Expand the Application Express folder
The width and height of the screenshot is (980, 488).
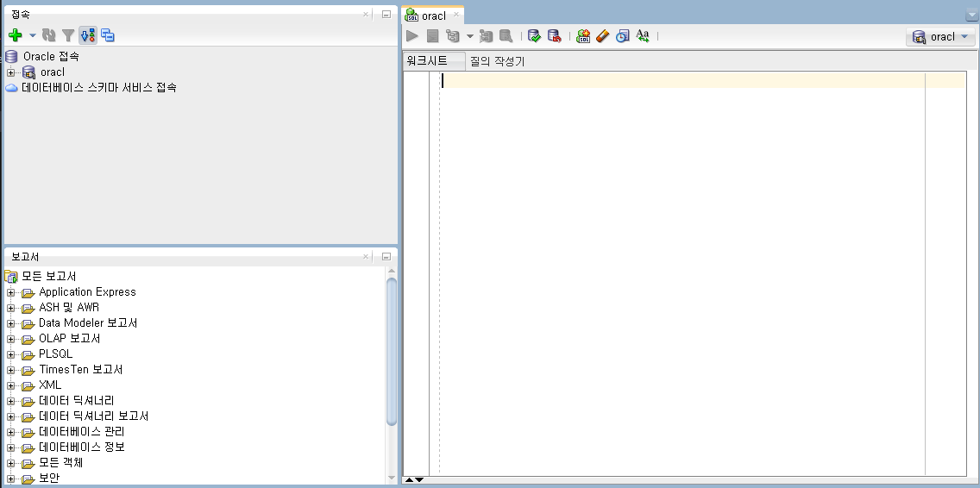pos(10,292)
